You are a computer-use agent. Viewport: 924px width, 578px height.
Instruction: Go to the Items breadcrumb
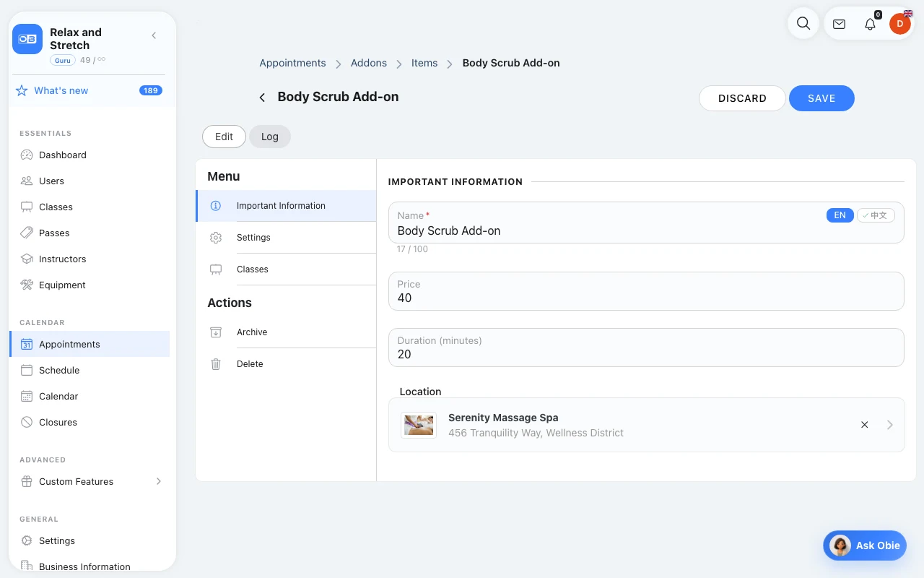coord(424,63)
